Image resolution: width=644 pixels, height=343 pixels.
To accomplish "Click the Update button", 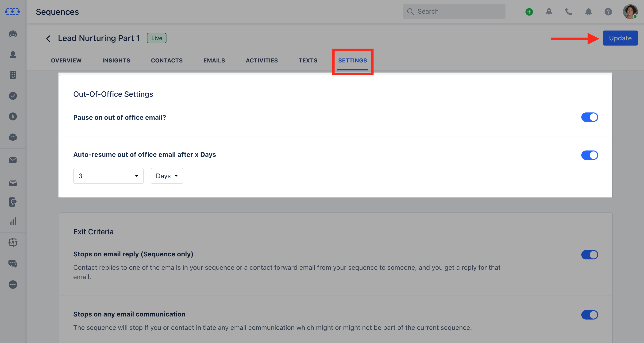I will (x=620, y=38).
